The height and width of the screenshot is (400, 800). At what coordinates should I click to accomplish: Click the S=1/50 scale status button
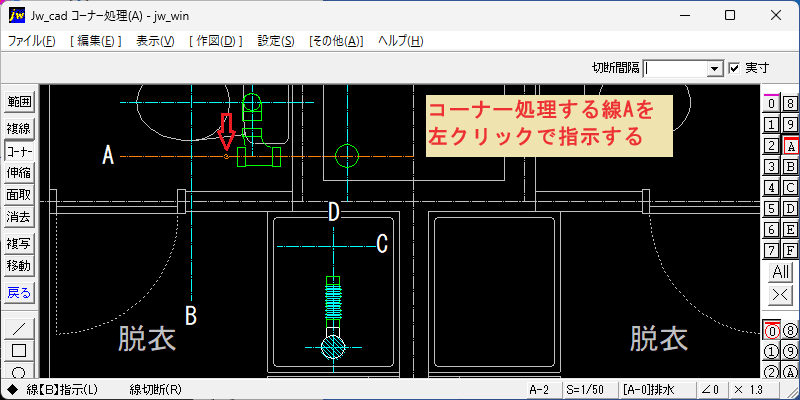tap(590, 390)
